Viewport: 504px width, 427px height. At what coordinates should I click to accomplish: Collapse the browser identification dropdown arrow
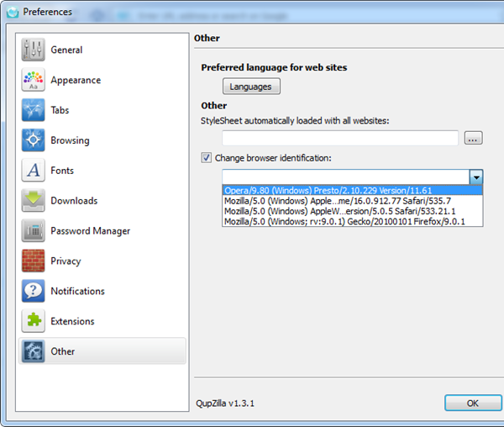coord(476,177)
